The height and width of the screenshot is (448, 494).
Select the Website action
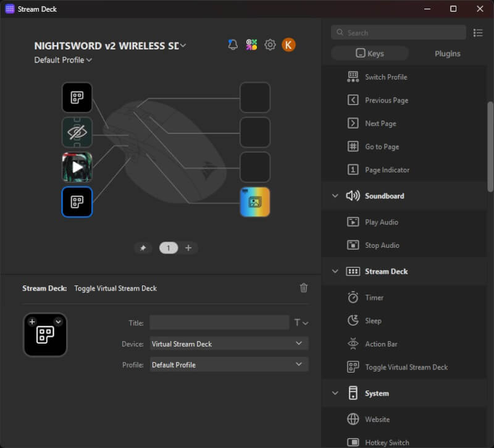coord(404,420)
